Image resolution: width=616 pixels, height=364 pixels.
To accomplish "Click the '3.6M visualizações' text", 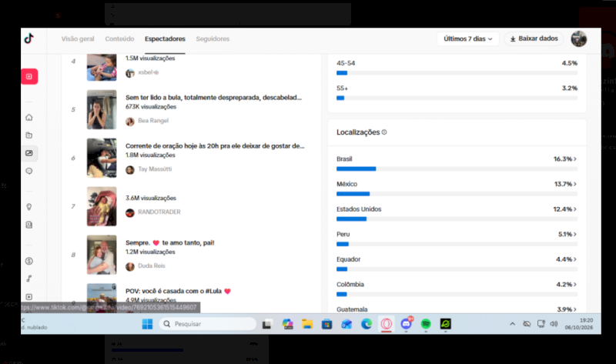I will tap(151, 198).
